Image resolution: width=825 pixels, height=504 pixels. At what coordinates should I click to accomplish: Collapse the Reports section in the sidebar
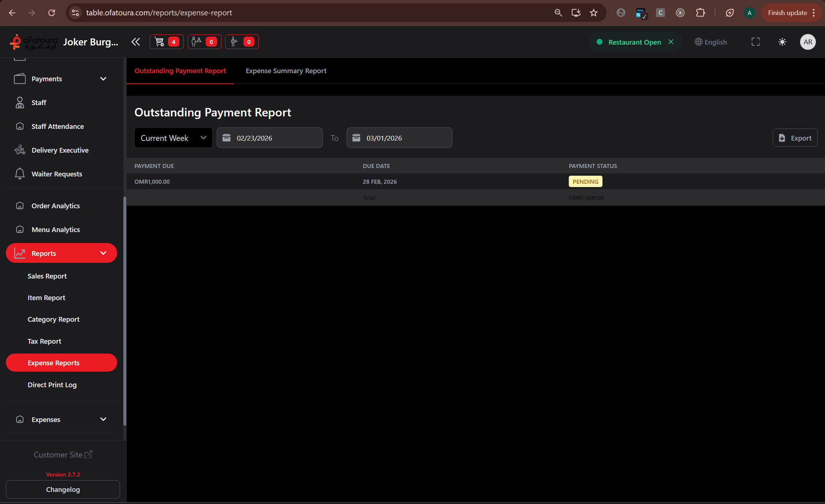(x=103, y=253)
